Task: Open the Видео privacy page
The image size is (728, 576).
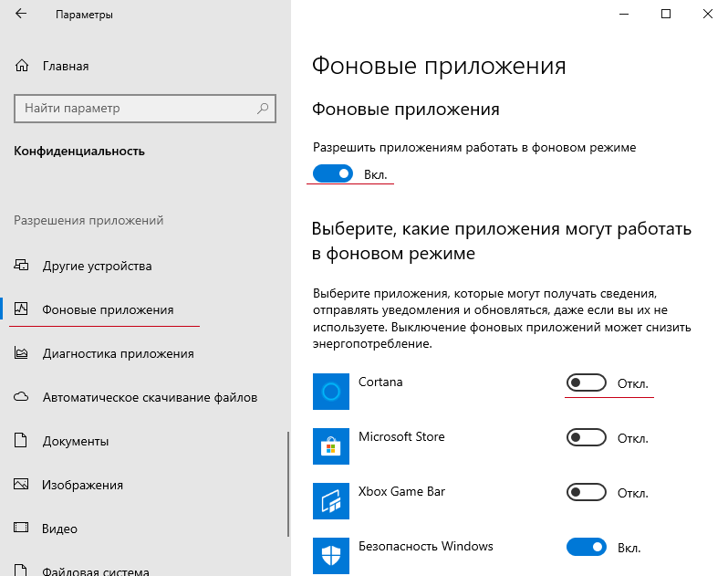Action: click(59, 529)
